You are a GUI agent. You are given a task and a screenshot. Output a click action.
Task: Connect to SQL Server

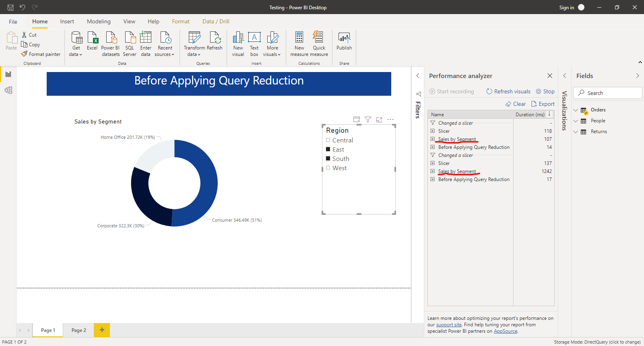coord(130,44)
